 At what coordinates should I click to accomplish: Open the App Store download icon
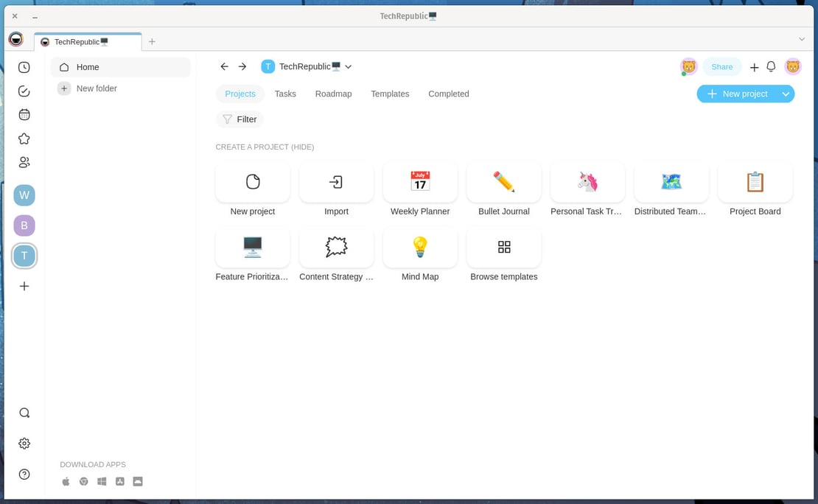click(120, 482)
